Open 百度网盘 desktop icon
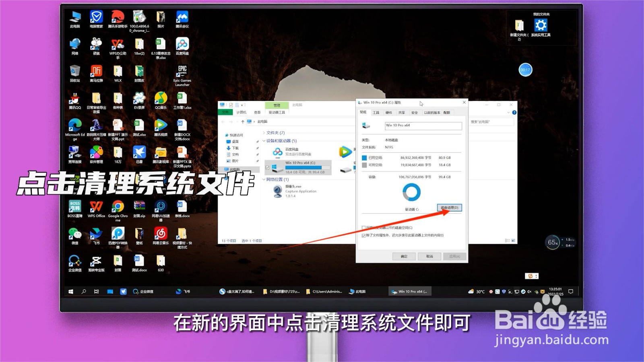This screenshot has width=644, height=362. (182, 47)
